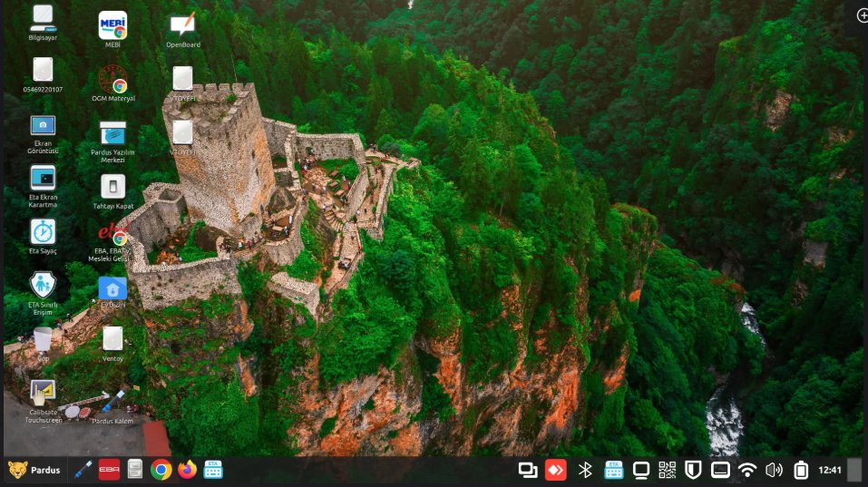868x487 pixels.
Task: Open the QR code tray icon
Action: [667, 471]
